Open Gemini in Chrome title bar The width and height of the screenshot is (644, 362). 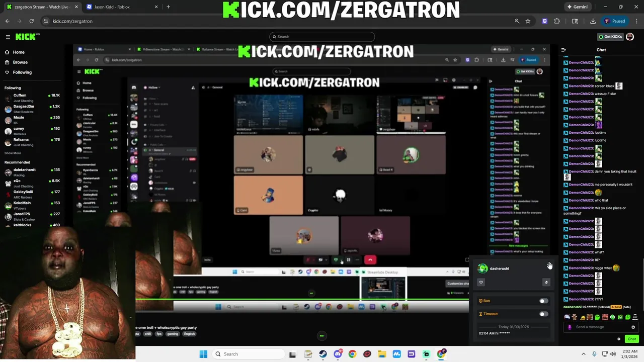tap(577, 7)
